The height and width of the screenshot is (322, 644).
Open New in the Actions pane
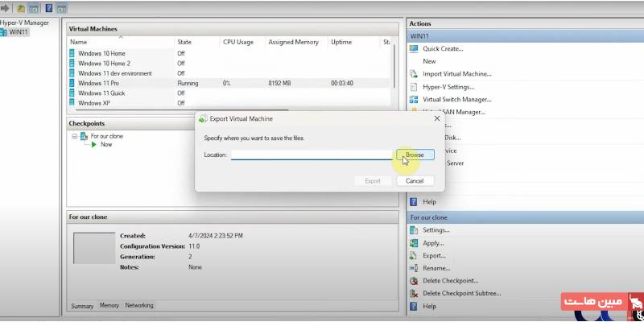(x=429, y=61)
